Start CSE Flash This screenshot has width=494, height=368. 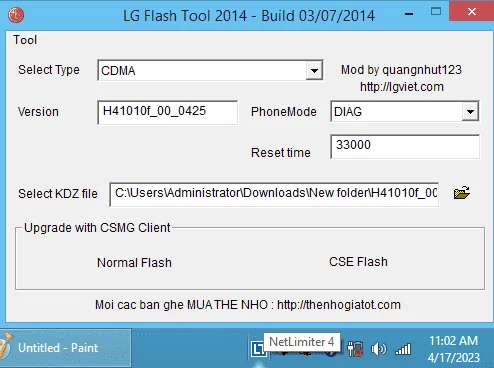[x=358, y=262]
